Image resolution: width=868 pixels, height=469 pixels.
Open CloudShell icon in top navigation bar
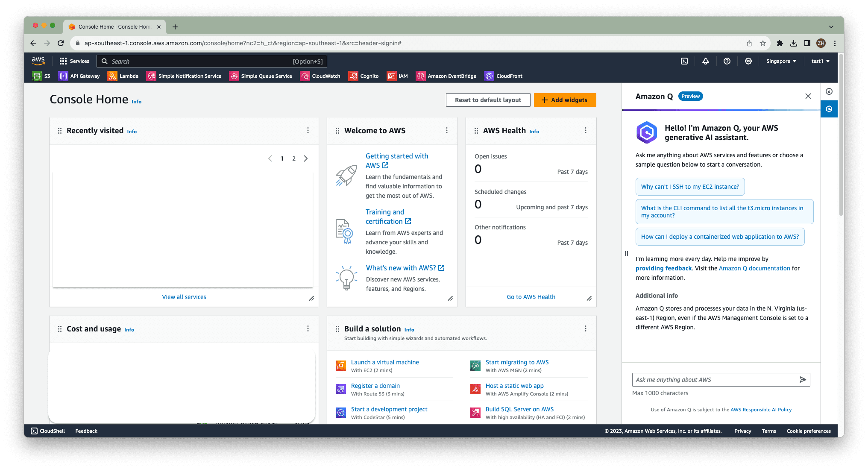click(x=684, y=61)
